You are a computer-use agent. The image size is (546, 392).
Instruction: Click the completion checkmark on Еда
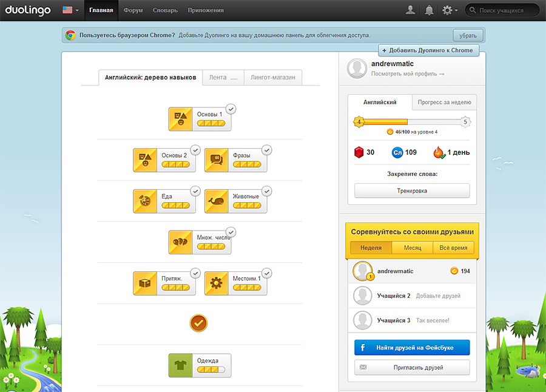coord(195,191)
